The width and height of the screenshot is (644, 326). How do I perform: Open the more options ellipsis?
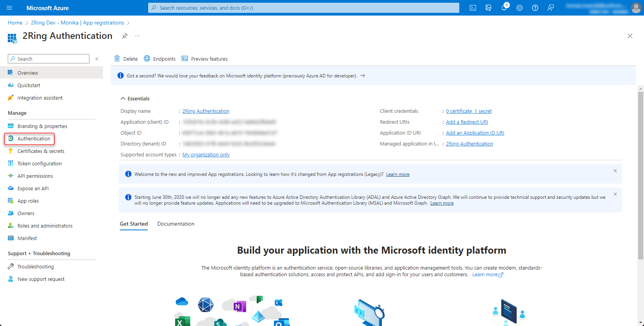(x=137, y=36)
